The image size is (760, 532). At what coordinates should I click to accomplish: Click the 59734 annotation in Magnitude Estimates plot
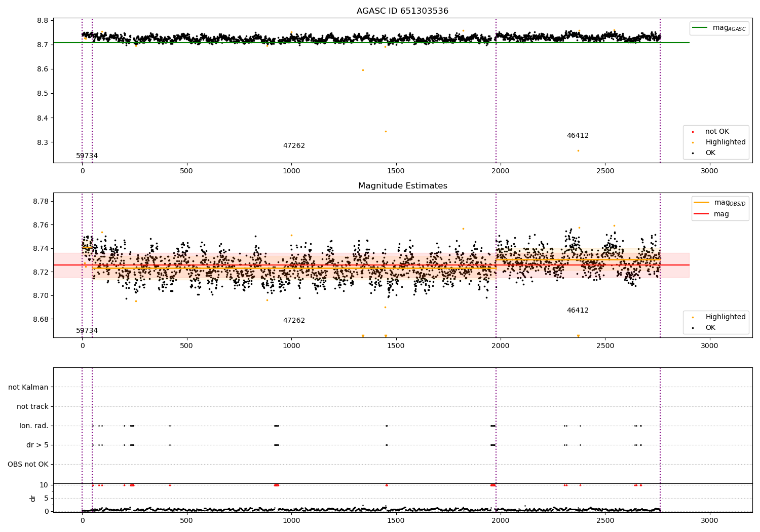[87, 331]
